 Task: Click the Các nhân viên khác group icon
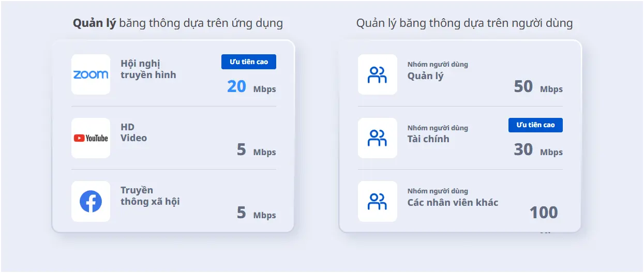pyautogui.click(x=377, y=201)
